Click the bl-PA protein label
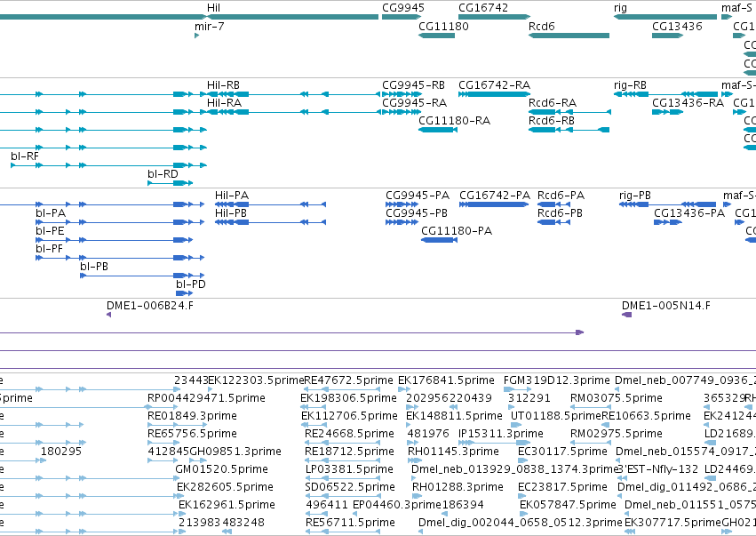756x536 pixels. [x=51, y=213]
